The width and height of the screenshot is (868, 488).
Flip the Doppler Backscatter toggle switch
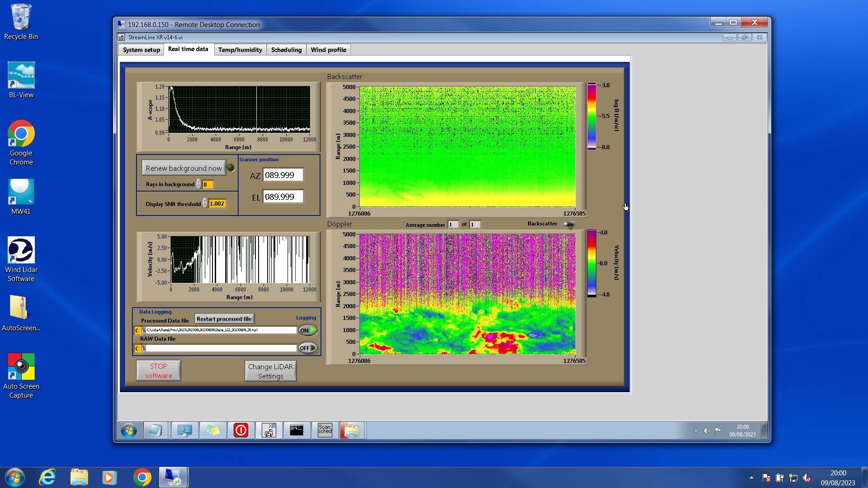point(569,224)
